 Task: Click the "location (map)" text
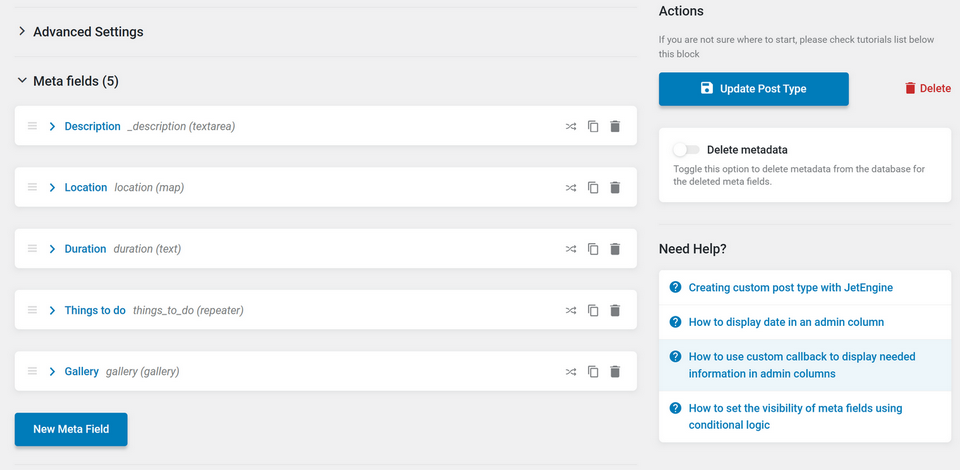coord(149,188)
